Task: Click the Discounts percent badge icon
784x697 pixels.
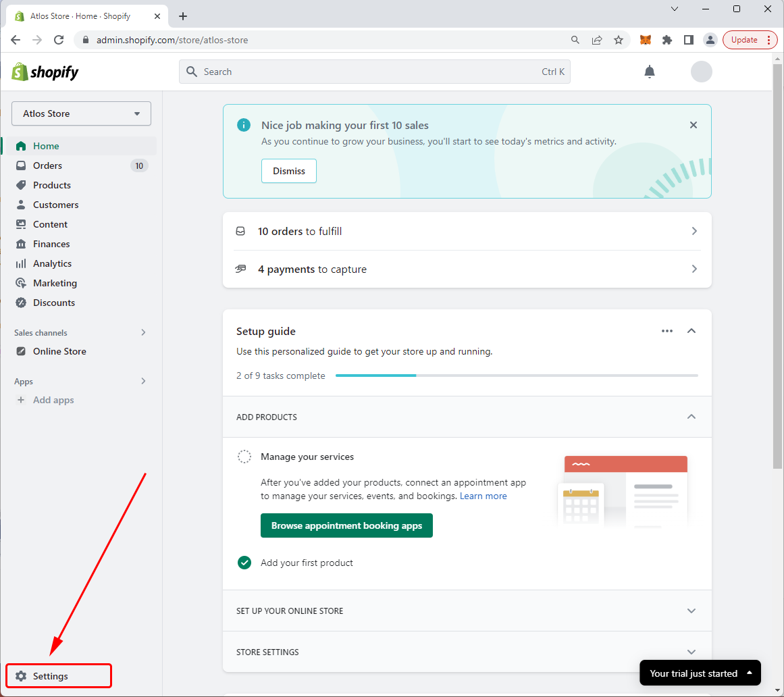Action: [x=20, y=303]
